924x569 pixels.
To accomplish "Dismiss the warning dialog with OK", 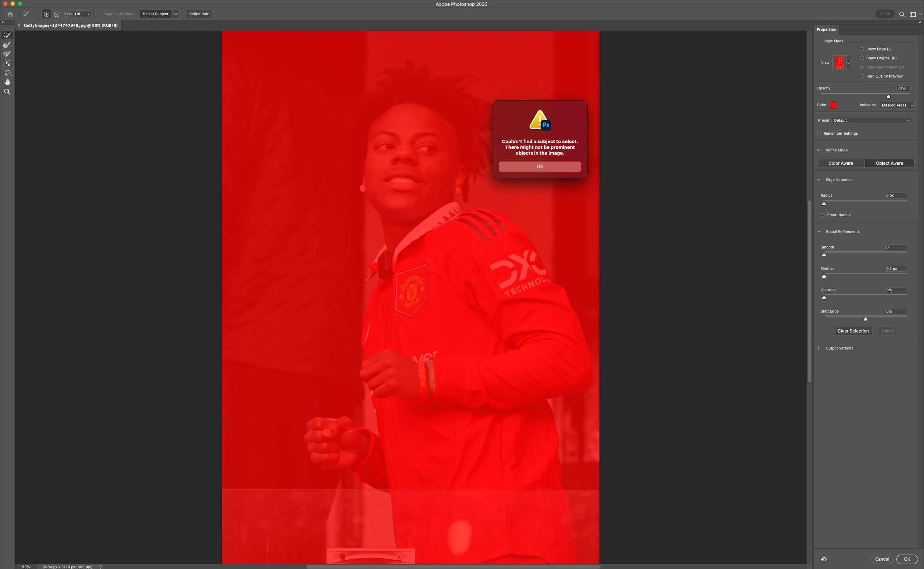I will coord(539,166).
